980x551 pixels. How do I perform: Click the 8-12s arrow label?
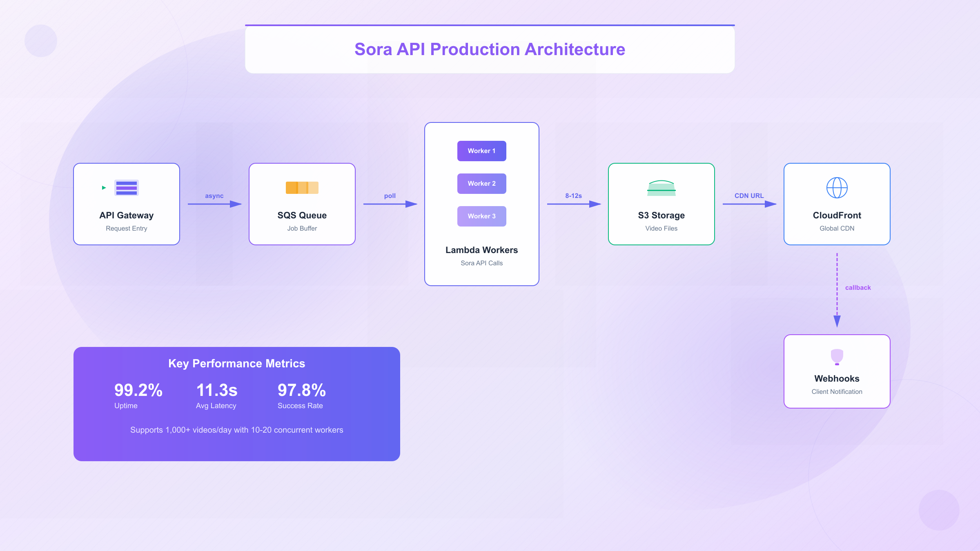(573, 196)
